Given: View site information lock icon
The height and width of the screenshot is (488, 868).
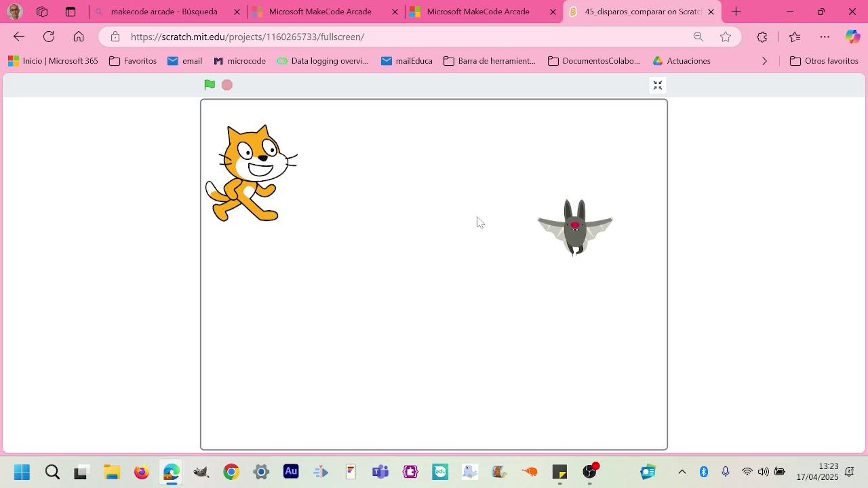Looking at the screenshot, I should (115, 37).
